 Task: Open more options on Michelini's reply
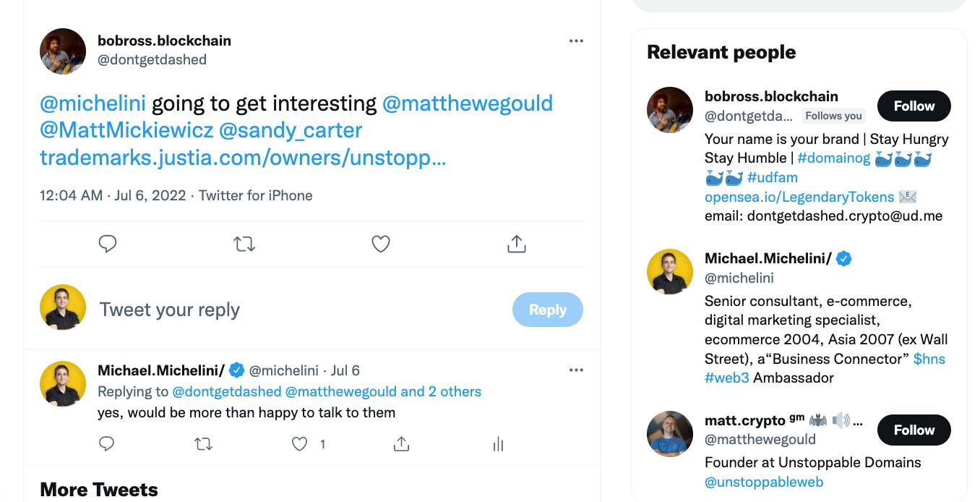(x=576, y=370)
